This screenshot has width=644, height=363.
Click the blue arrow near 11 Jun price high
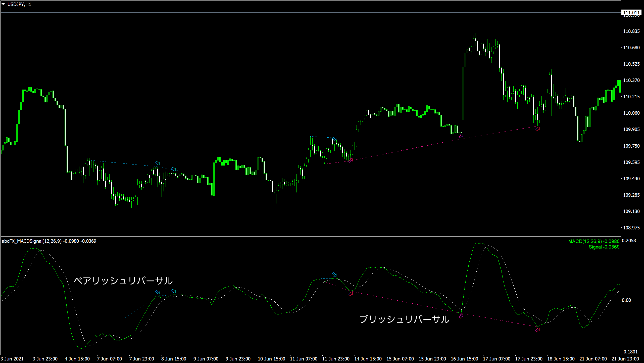[x=334, y=139]
